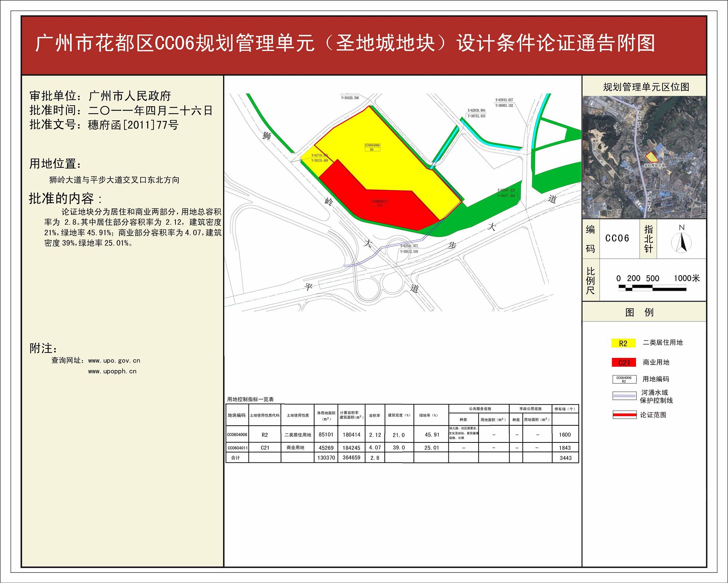The image size is (728, 583).
Task: Click the red title banner heading
Action: 345,44
